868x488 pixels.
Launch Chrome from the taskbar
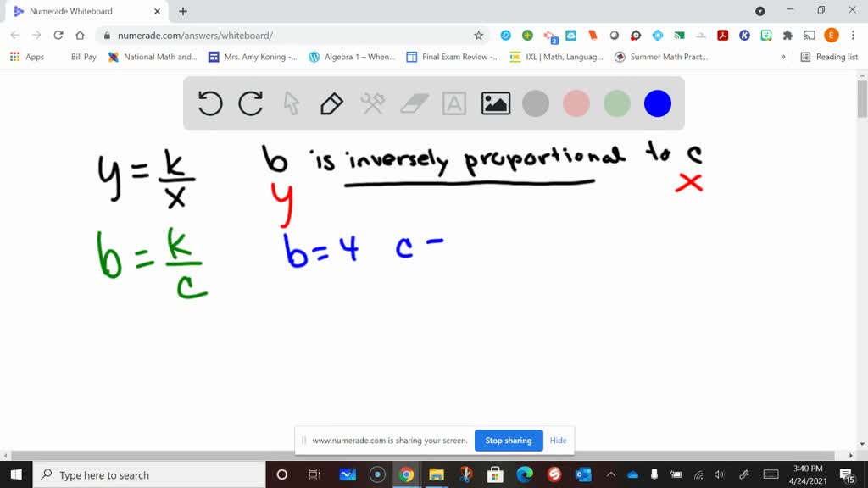[407, 474]
